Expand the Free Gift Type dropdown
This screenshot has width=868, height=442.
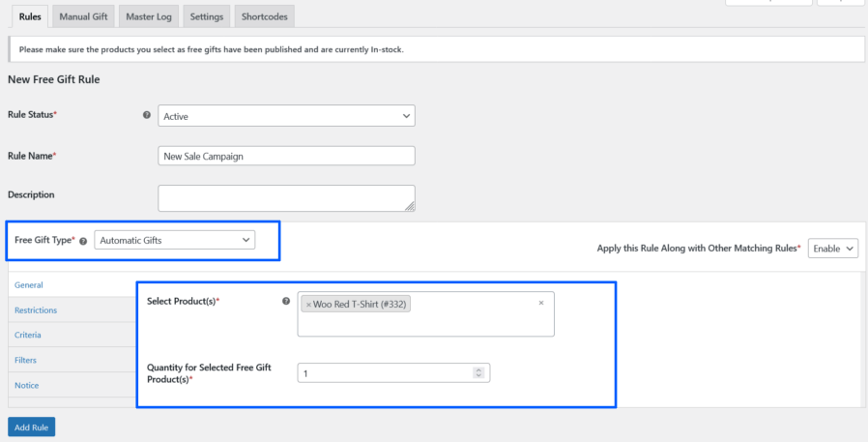174,241
